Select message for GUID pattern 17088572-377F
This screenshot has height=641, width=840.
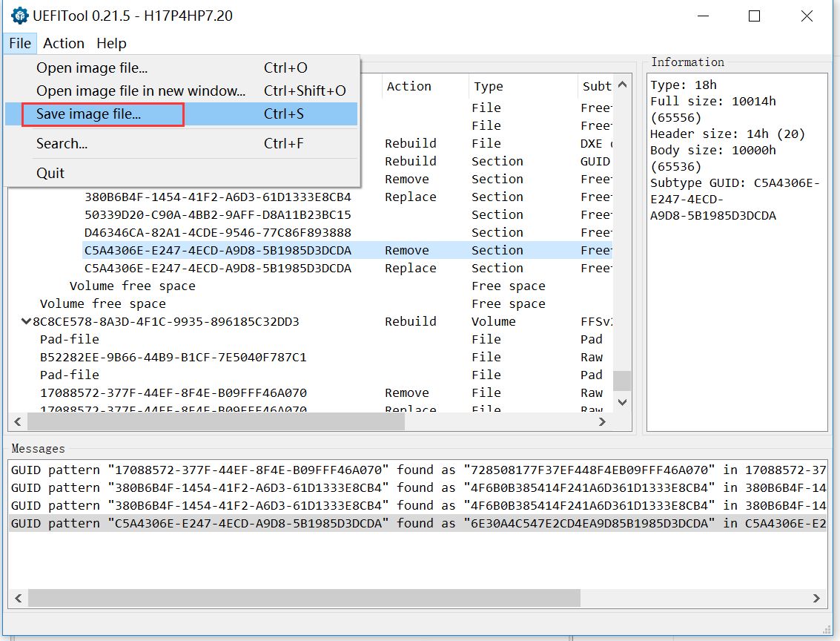[418, 470]
